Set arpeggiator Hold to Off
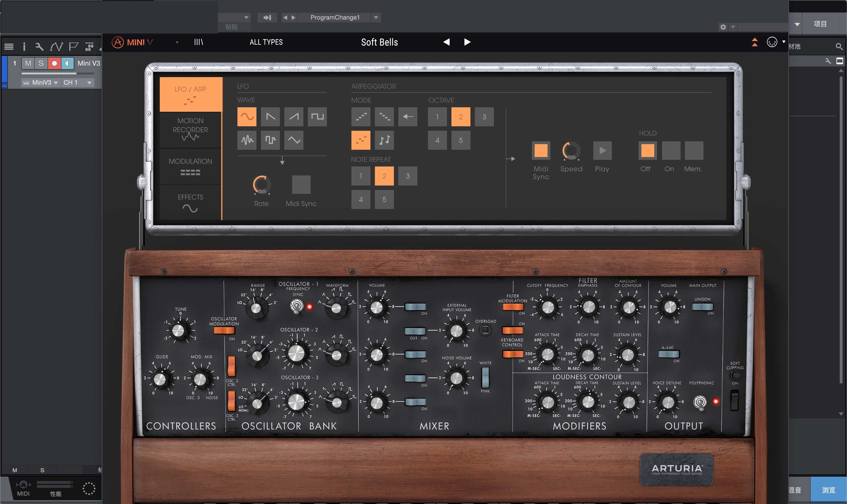 647,151
